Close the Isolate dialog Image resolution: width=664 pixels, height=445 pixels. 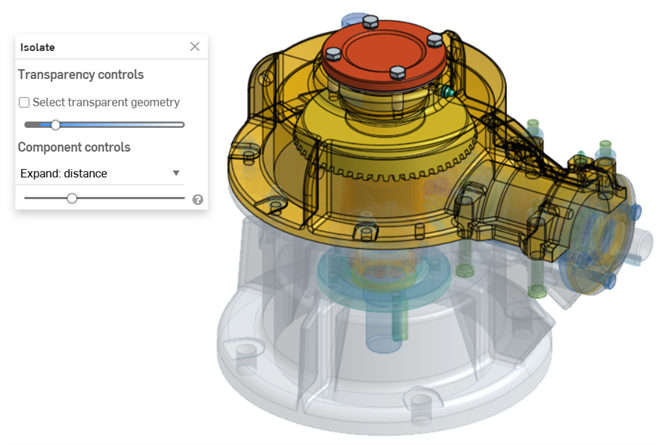point(194,47)
